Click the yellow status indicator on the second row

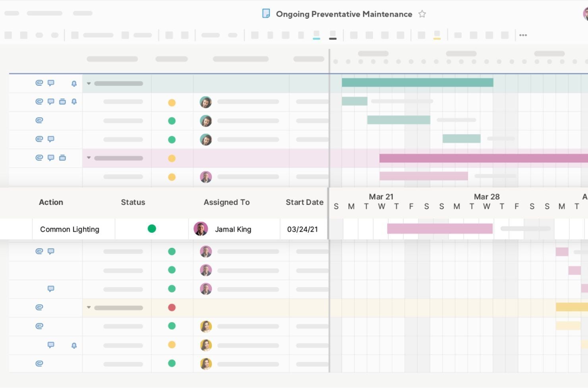[x=172, y=102]
